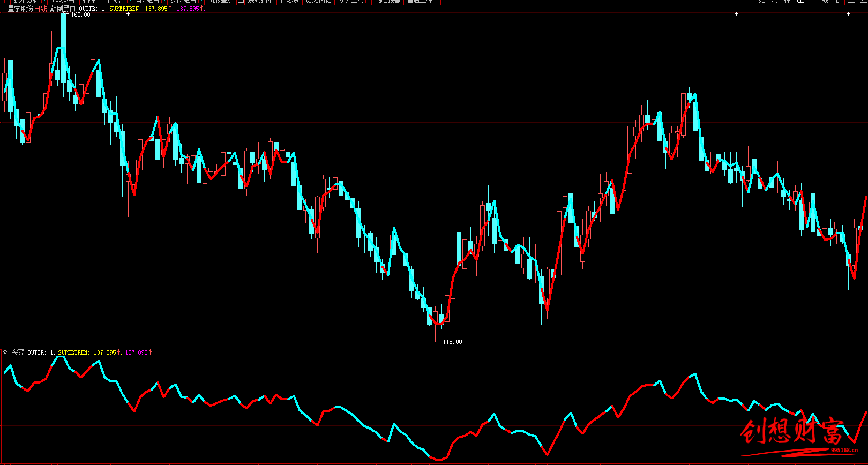Viewport: 868px width, 465px height.
Task: Click the RSI突变 sub-indicator name
Action: [13, 352]
